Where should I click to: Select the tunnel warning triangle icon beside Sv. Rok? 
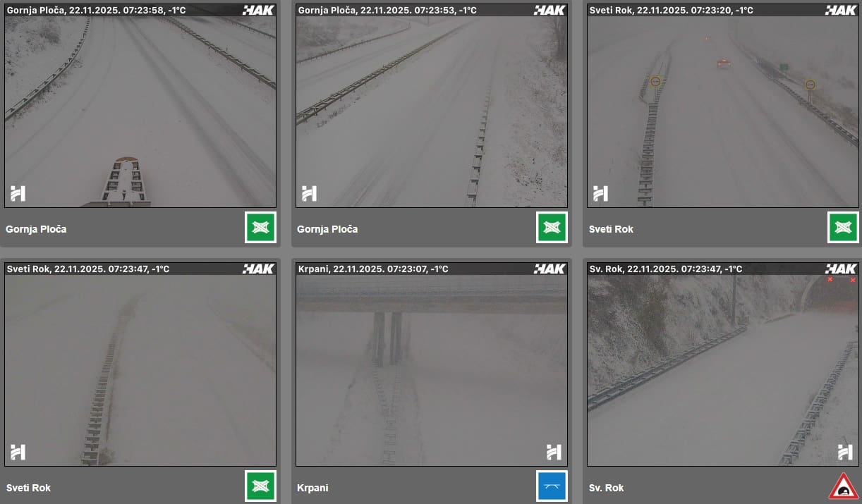click(843, 486)
